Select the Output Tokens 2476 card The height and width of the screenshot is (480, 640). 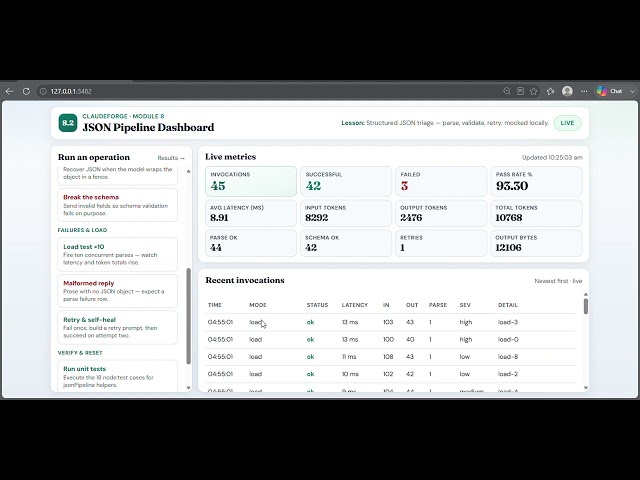pyautogui.click(x=441, y=213)
